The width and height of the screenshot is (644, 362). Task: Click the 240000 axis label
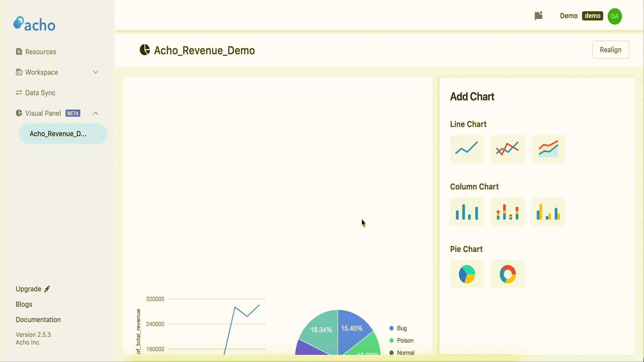155,324
